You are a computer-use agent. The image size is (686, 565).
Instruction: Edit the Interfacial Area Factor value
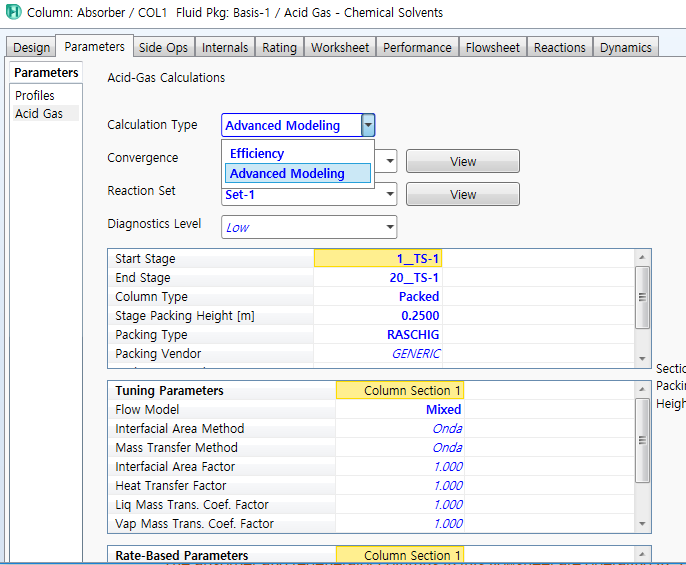click(x=400, y=467)
